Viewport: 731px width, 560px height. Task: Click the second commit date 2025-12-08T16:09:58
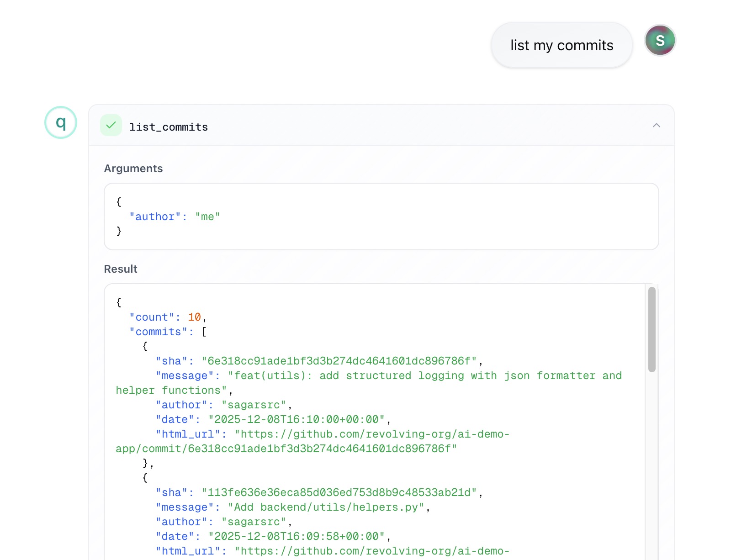coord(296,537)
